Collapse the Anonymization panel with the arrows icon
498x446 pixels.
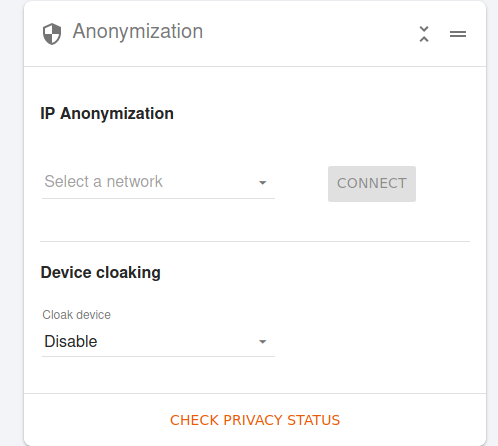coord(424,34)
